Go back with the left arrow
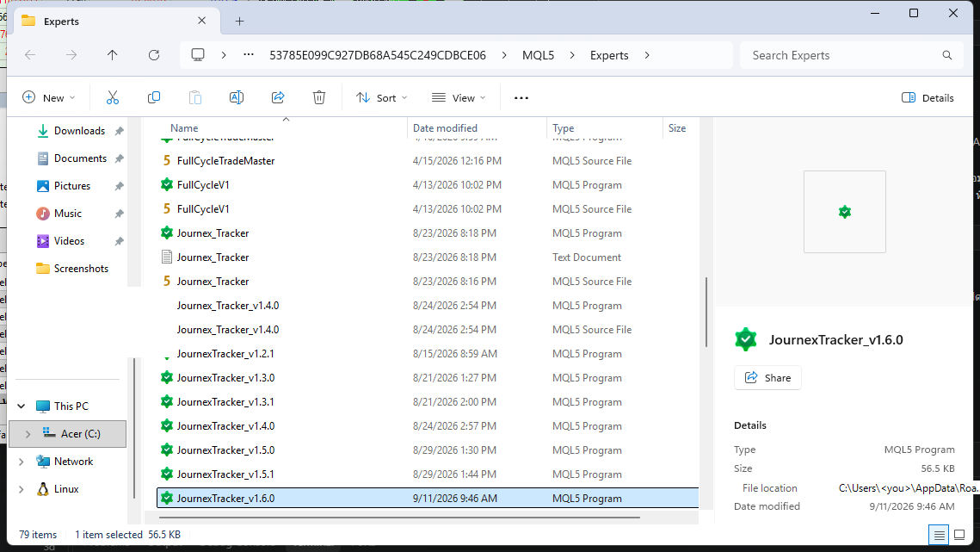This screenshot has width=980, height=552. click(x=30, y=55)
